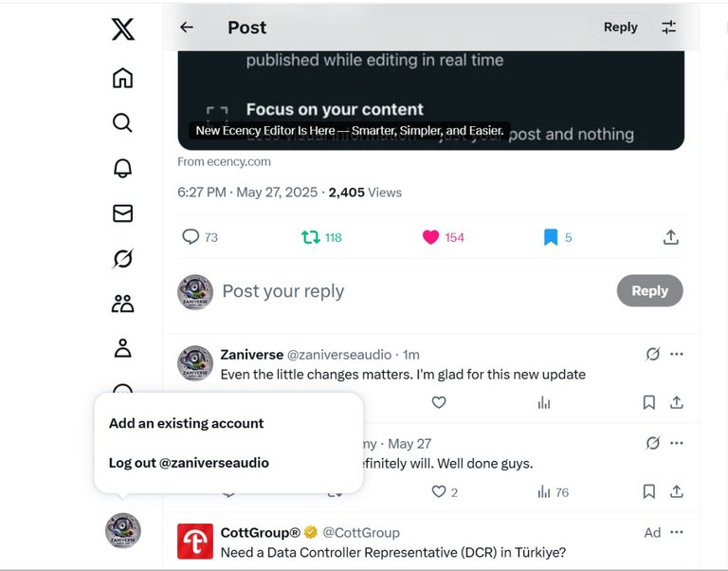Open Profile in the sidebar
728x571 pixels.
[122, 348]
